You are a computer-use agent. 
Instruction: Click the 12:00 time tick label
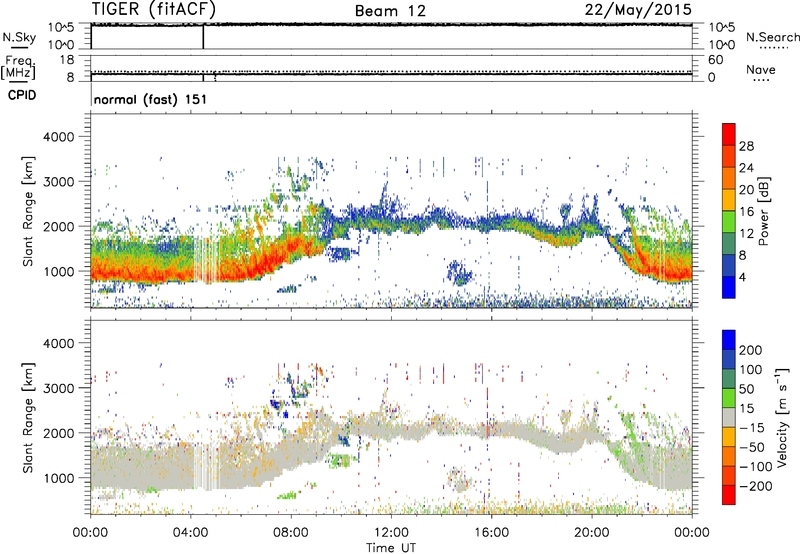[x=391, y=533]
